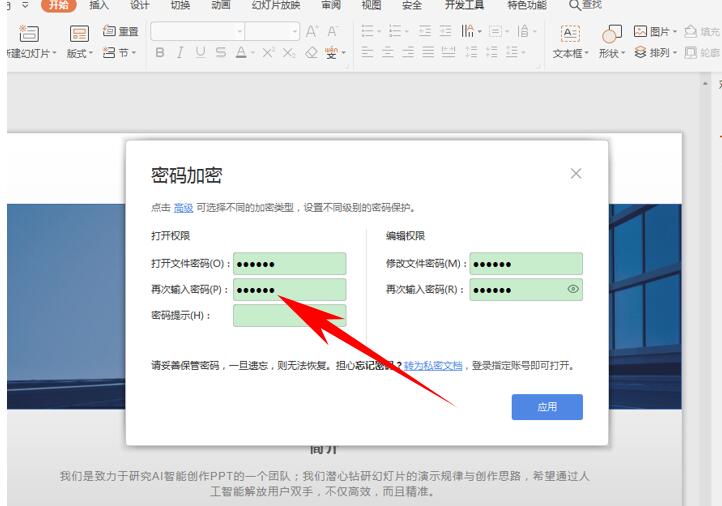722x506 pixels.
Task: Expand the 文本框 dropdown arrow
Action: point(587,53)
